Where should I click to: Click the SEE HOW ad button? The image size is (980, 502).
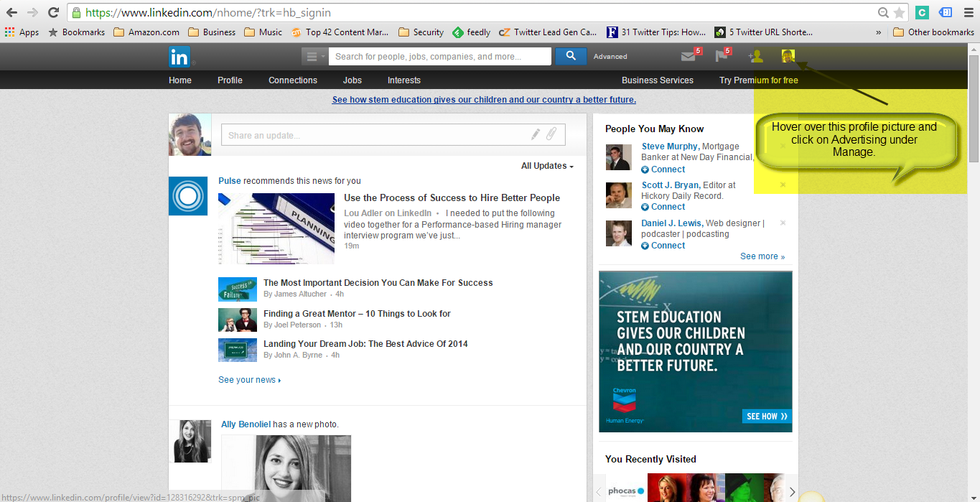[x=767, y=417]
